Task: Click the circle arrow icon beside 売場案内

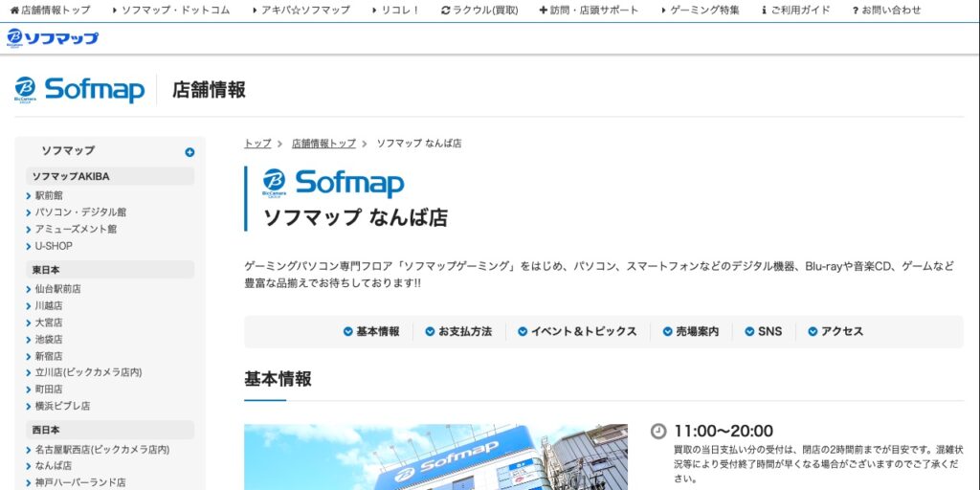Action: (x=667, y=332)
